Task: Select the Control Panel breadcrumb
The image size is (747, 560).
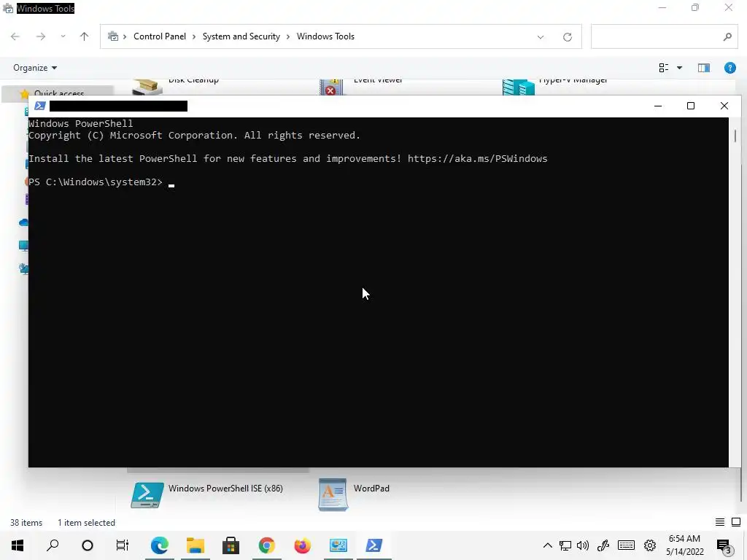Action: click(x=160, y=36)
